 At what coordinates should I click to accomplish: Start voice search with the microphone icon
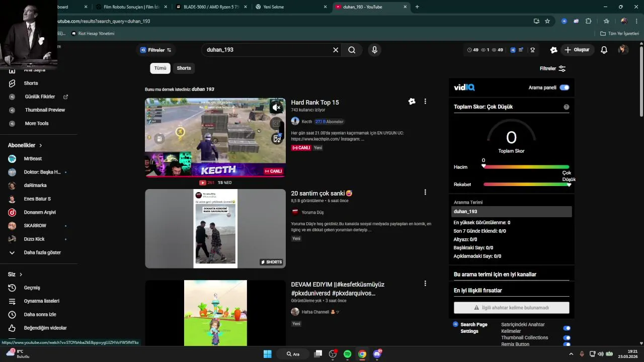(374, 50)
